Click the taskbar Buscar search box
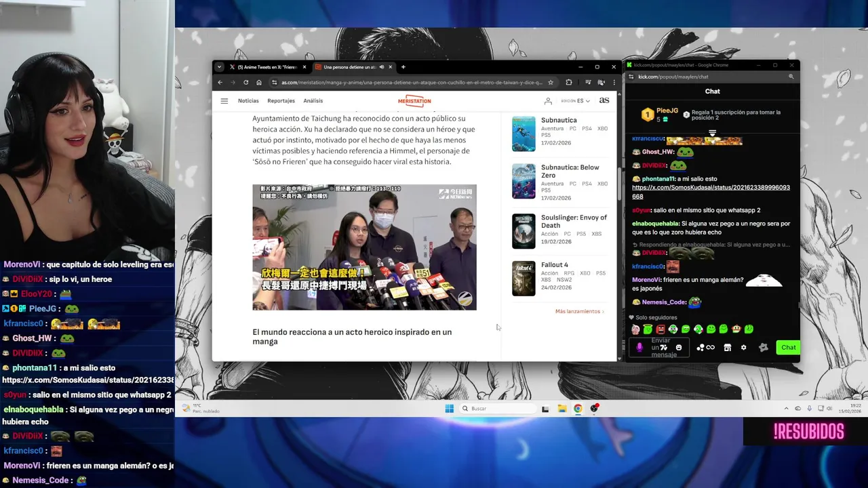 [x=498, y=408]
